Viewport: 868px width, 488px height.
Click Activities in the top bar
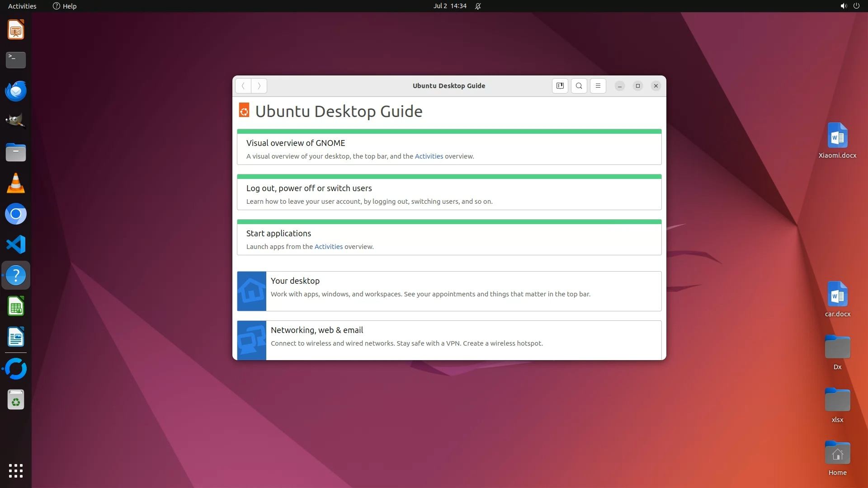(x=22, y=6)
